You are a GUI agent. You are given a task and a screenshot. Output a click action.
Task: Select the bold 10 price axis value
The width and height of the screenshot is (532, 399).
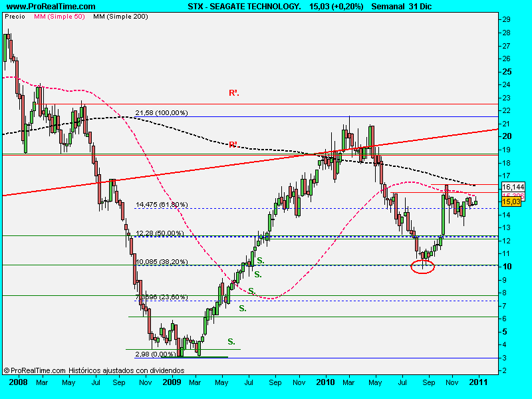coord(507,267)
